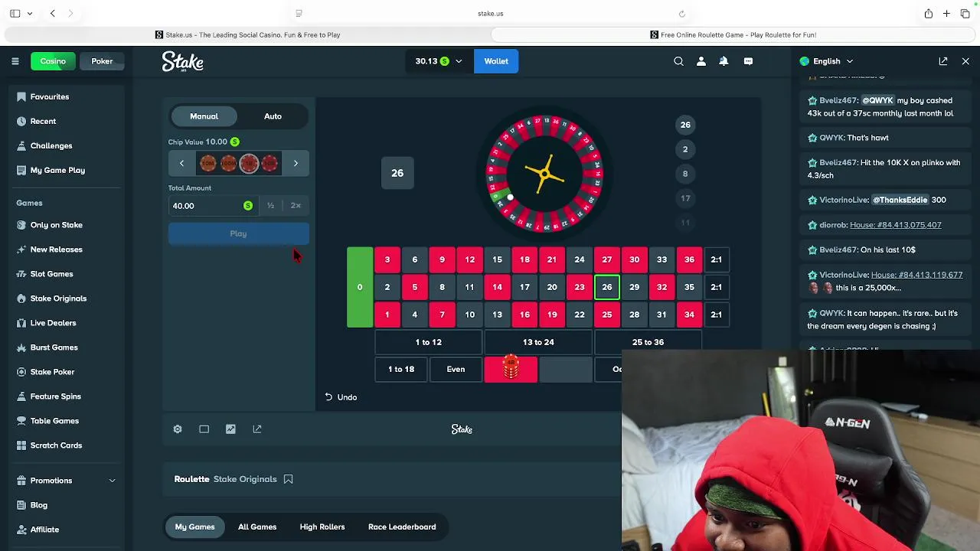Click the browser address bar stake.us

pos(490,13)
